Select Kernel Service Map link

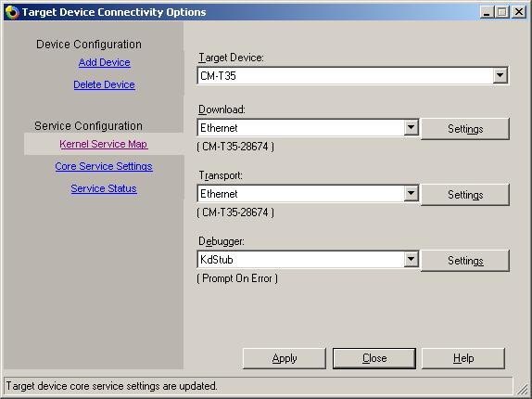coord(104,144)
